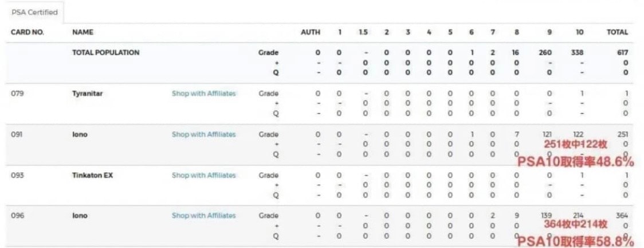
Task: Click the CARD NO. column header
Action: click(x=27, y=32)
